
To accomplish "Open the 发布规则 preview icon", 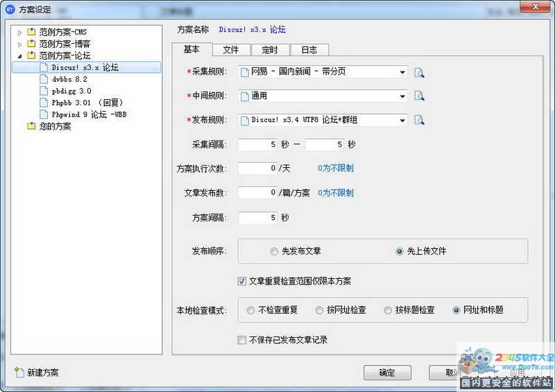I will click(x=419, y=120).
